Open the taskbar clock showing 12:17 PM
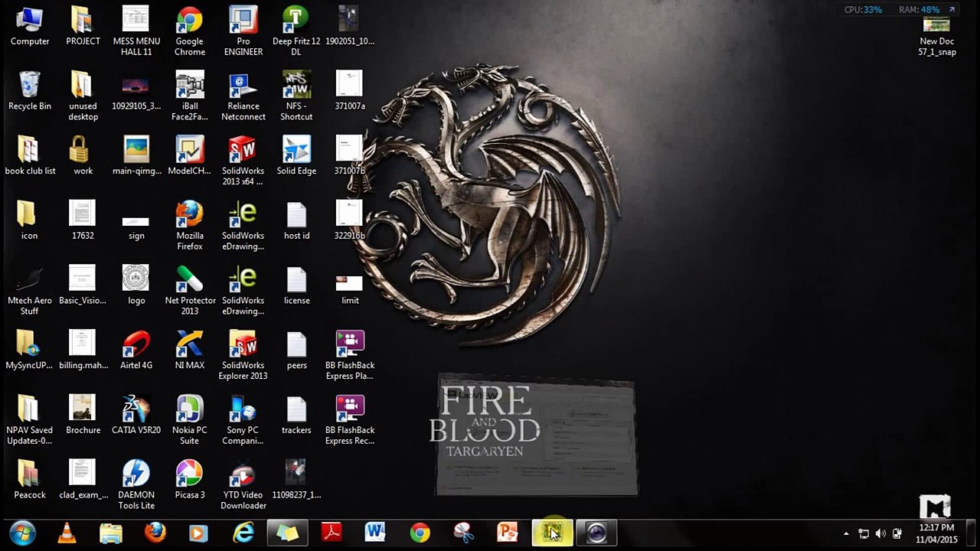The height and width of the screenshot is (551, 980). [x=936, y=533]
